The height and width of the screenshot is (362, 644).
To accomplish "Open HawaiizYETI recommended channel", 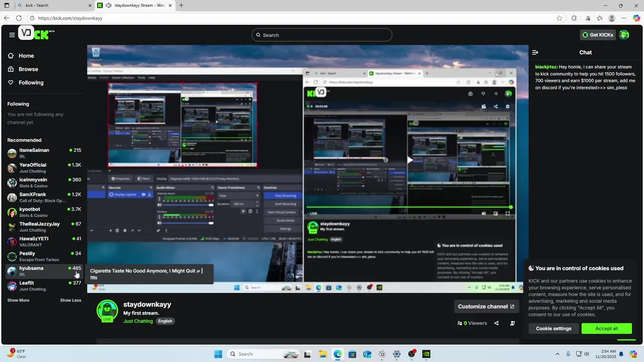I will pyautogui.click(x=44, y=241).
